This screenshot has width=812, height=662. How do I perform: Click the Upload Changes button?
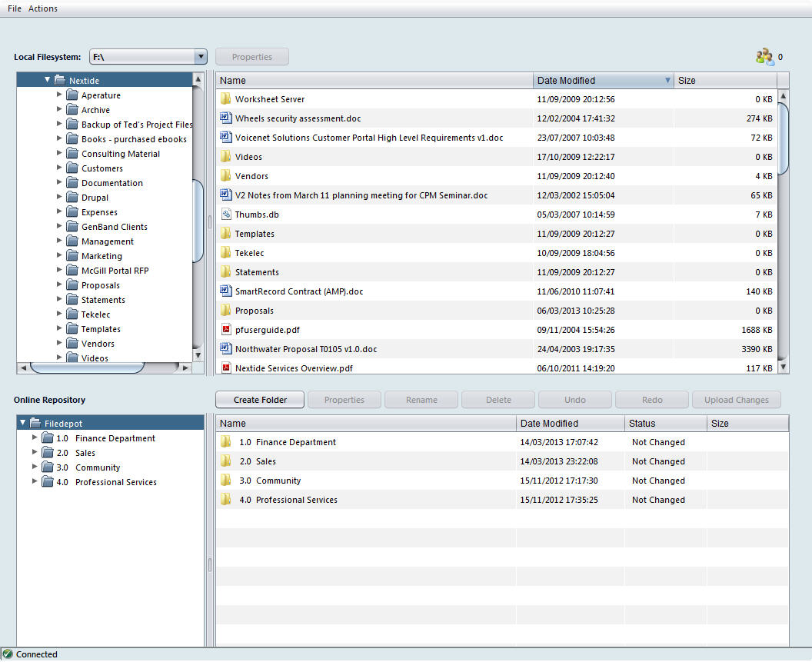pos(736,400)
